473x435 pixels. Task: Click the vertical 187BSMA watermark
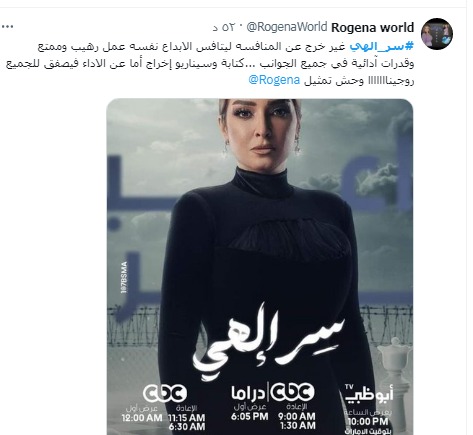click(x=124, y=278)
